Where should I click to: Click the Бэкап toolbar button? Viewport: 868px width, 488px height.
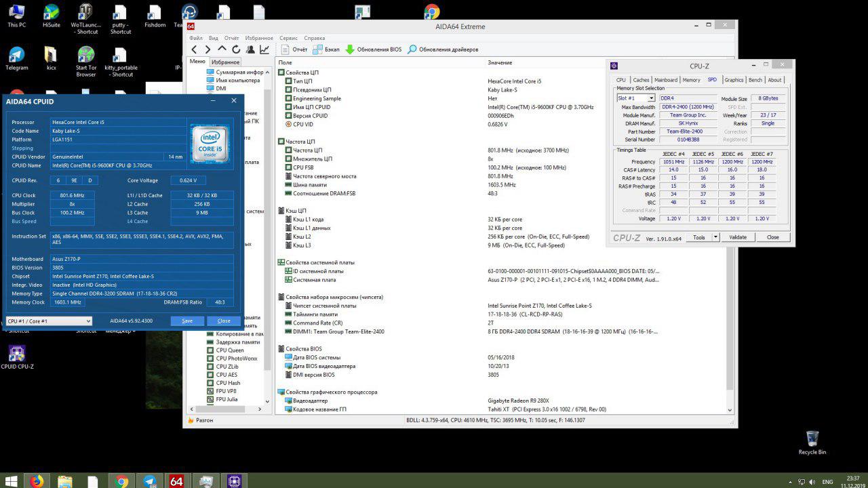(326, 49)
